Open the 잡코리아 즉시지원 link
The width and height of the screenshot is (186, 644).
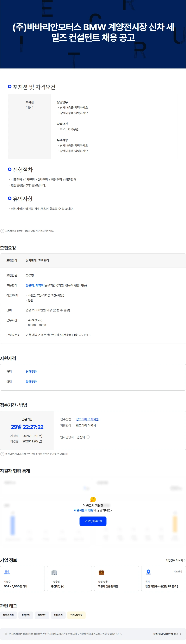tap(87, 419)
